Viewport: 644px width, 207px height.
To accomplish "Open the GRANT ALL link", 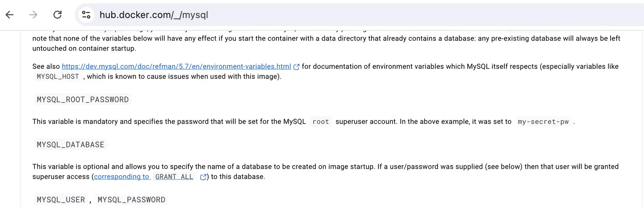I will point(174,177).
